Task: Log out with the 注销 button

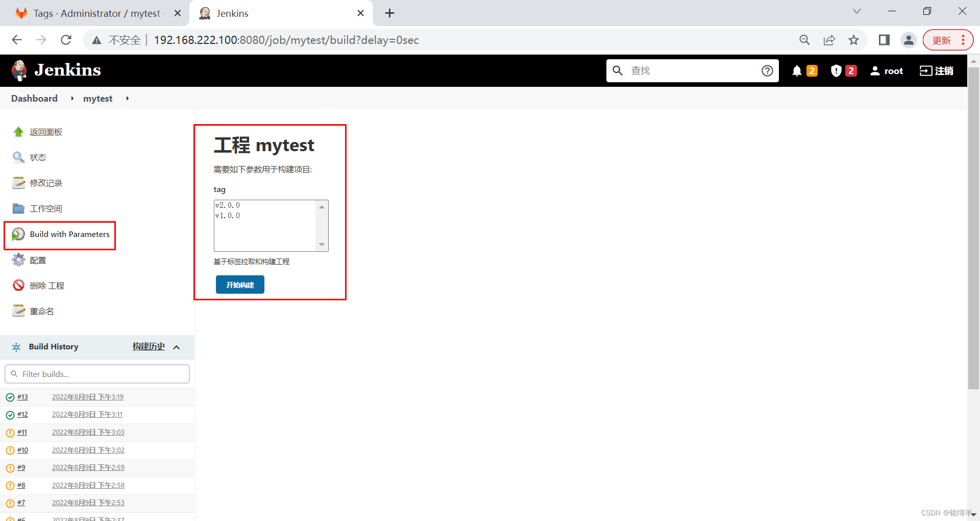Action: click(x=937, y=71)
